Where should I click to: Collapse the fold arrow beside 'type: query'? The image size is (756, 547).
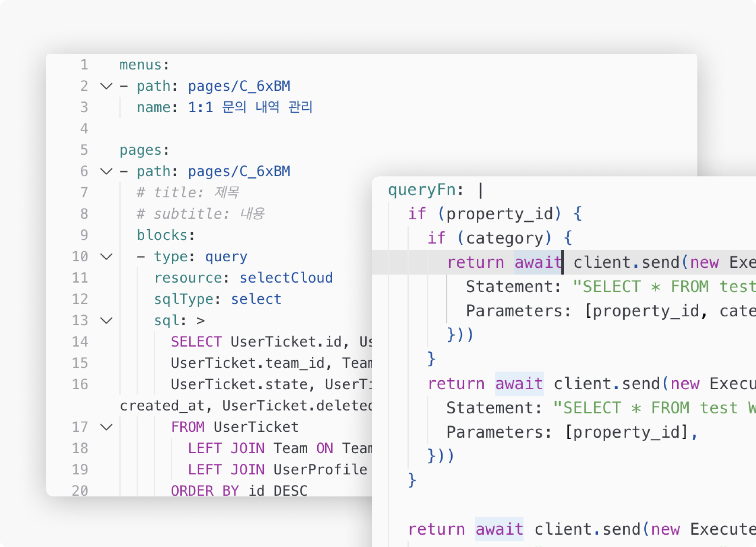tap(106, 257)
